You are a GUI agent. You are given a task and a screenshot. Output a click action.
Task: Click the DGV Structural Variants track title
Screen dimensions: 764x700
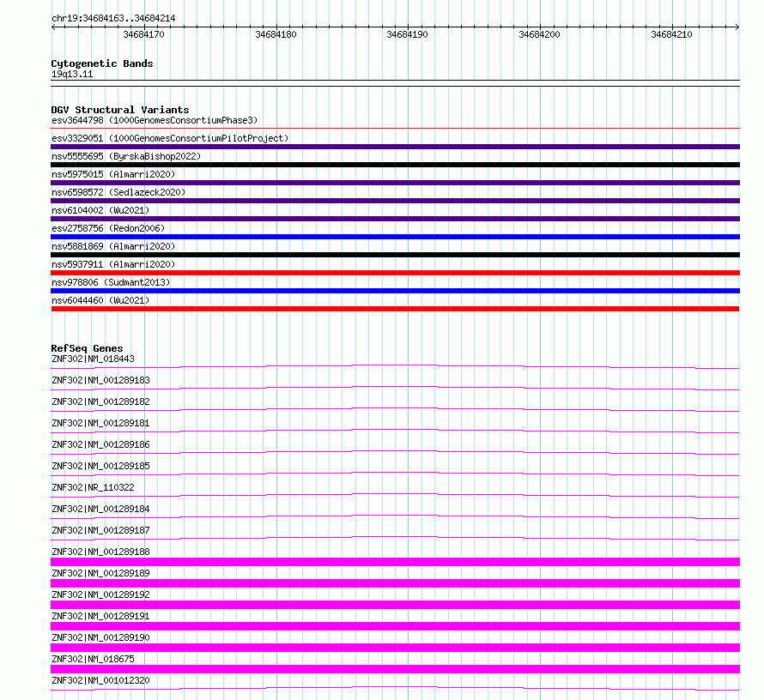pyautogui.click(x=120, y=110)
